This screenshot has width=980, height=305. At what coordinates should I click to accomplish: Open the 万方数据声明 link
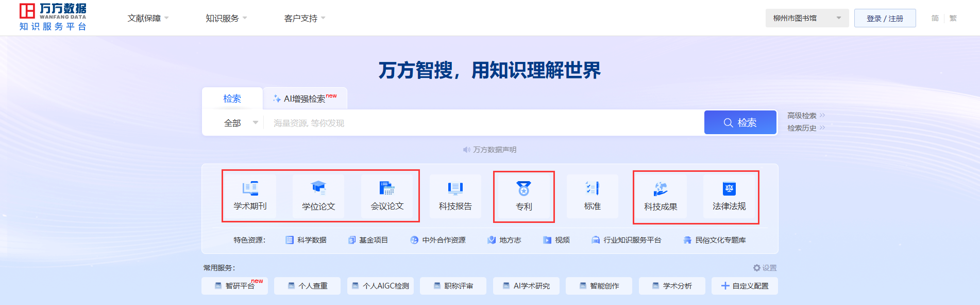495,150
